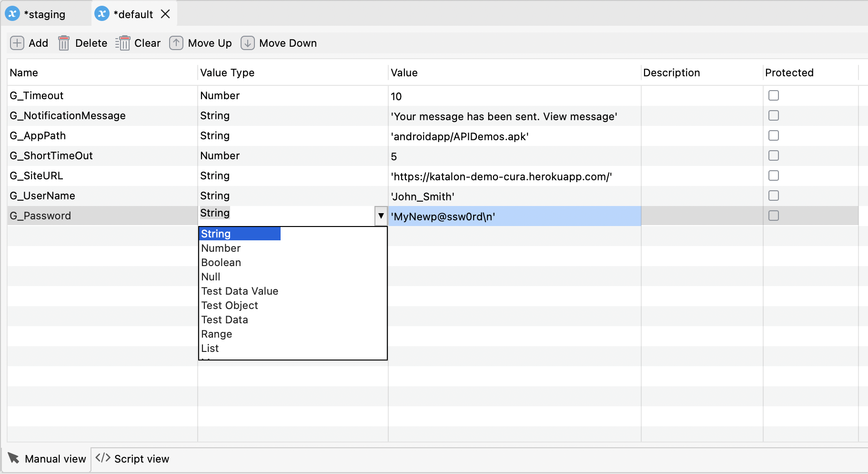Toggle Protected checkbox for G_Timeout
The height and width of the screenshot is (474, 868).
tap(774, 95)
